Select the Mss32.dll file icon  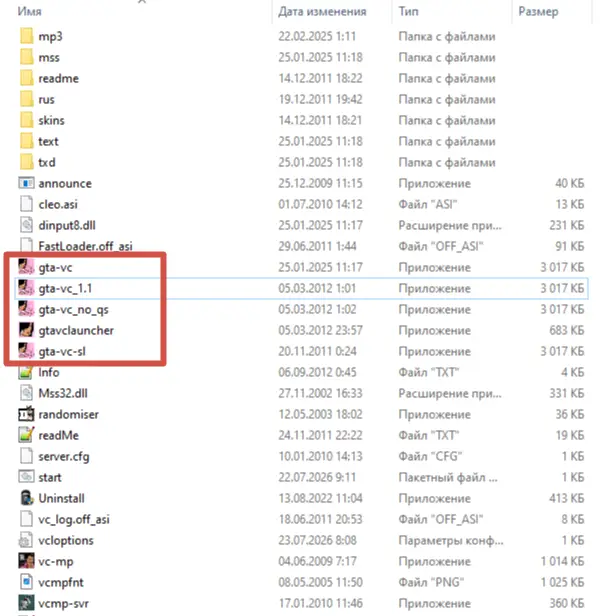[26, 393]
